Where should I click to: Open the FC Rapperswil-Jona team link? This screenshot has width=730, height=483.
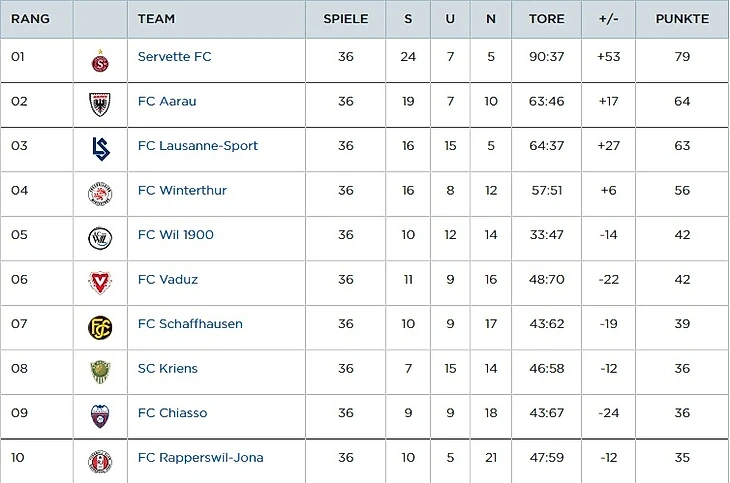[200, 458]
